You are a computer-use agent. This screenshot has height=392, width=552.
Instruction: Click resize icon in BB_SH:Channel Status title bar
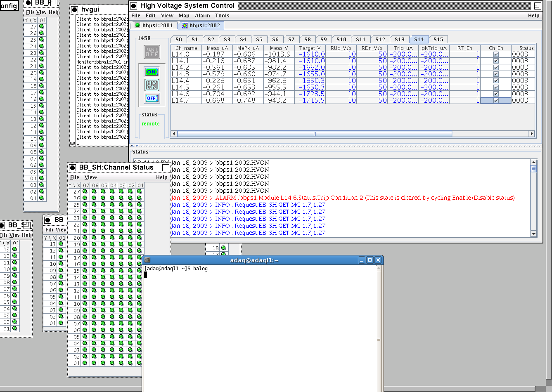pos(166,167)
